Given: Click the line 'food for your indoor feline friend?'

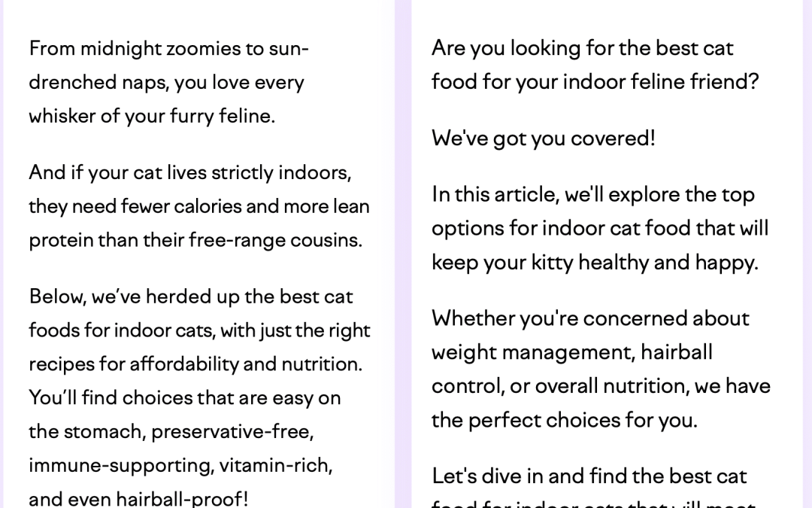Looking at the screenshot, I should point(595,82).
